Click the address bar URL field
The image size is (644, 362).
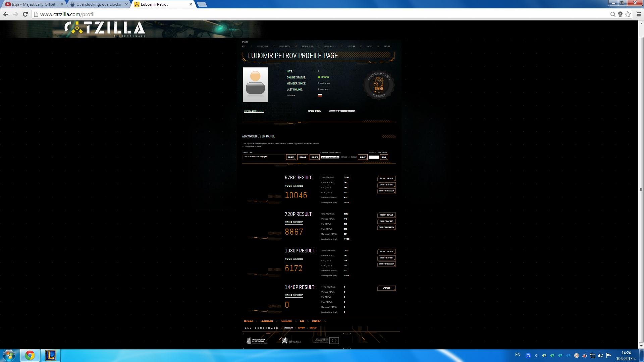(322, 14)
